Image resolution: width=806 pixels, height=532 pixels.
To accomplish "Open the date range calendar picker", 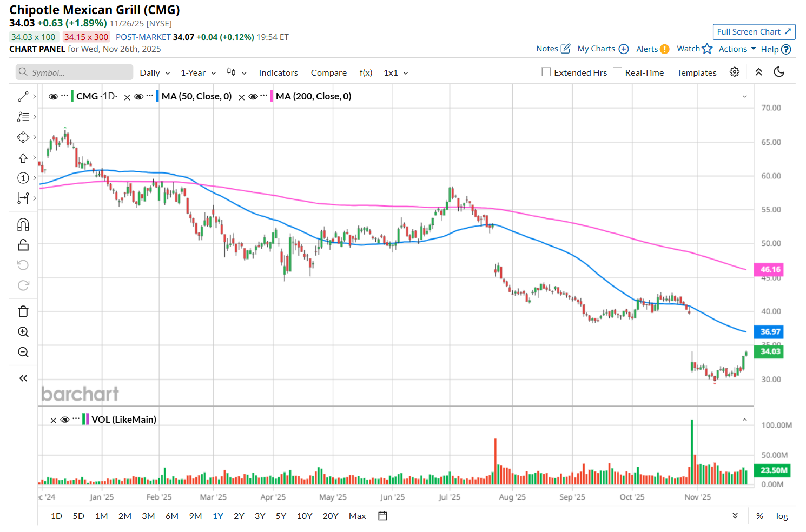I will 382,516.
